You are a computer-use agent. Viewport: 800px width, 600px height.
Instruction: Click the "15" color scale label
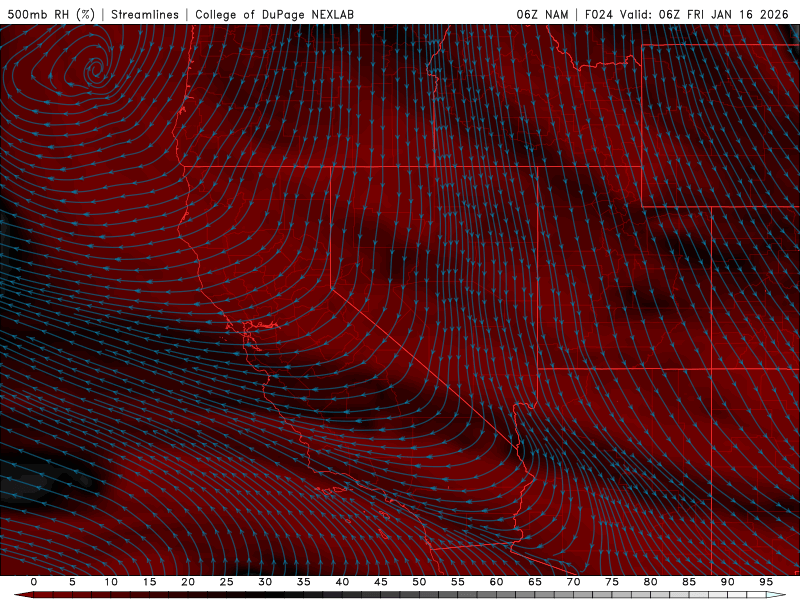[149, 582]
